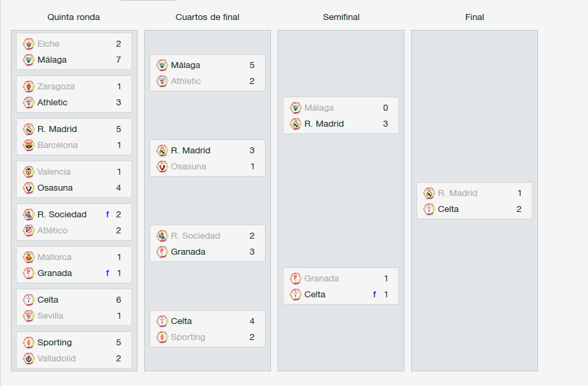
Task: Click Osasuna crest in Cuartos de final
Action: pyautogui.click(x=162, y=166)
